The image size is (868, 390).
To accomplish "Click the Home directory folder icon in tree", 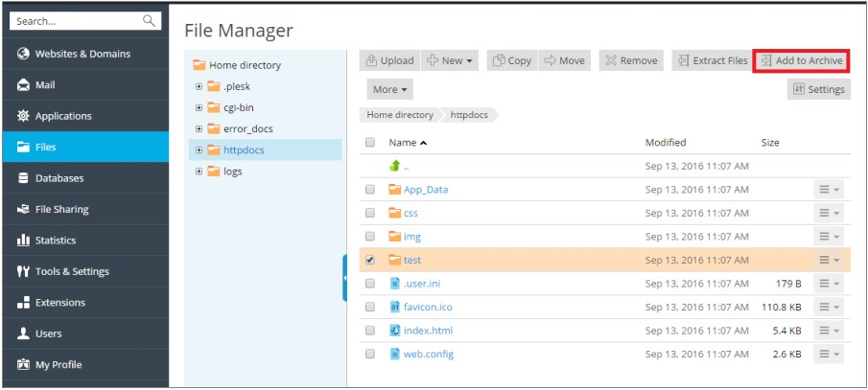I will coord(199,65).
